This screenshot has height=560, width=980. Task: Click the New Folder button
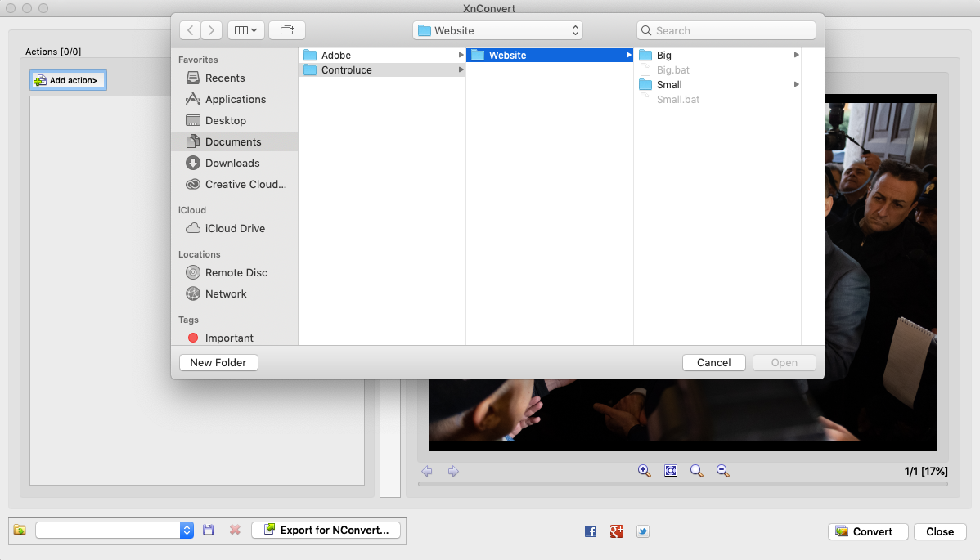pyautogui.click(x=218, y=362)
